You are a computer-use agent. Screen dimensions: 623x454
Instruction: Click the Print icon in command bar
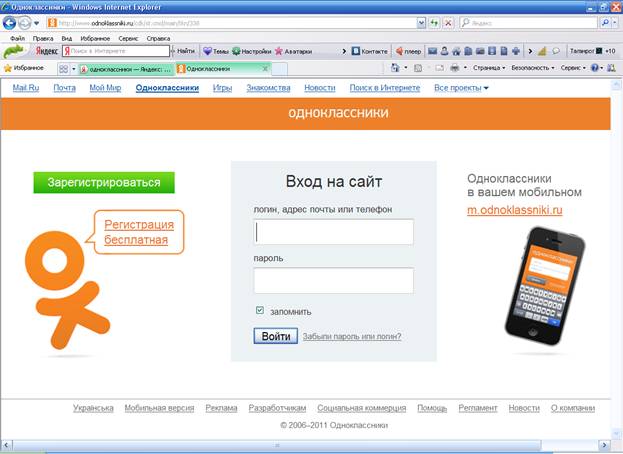tap(455, 68)
